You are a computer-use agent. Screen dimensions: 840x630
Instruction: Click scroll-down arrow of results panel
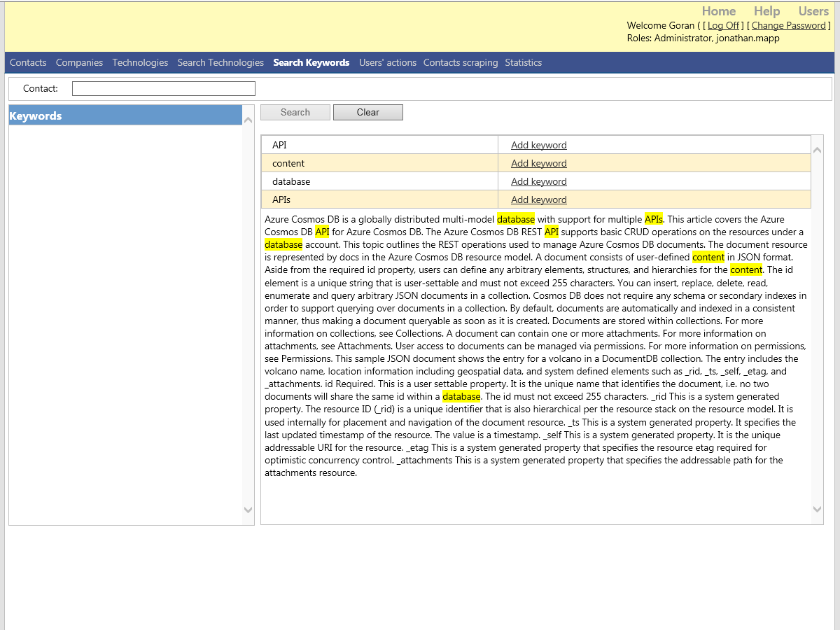(817, 510)
